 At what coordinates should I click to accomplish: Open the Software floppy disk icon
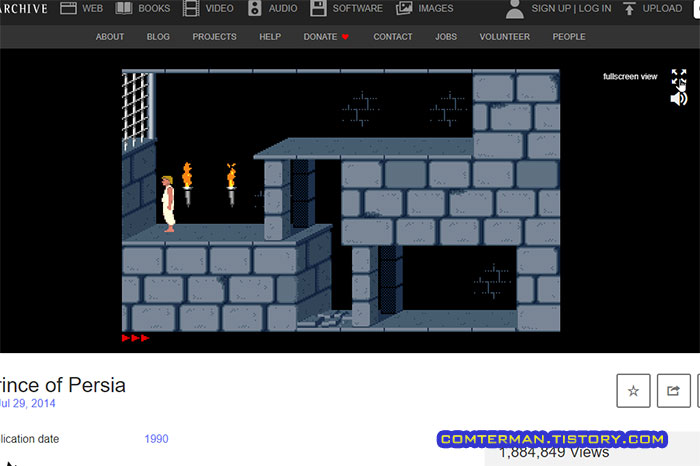(x=318, y=8)
